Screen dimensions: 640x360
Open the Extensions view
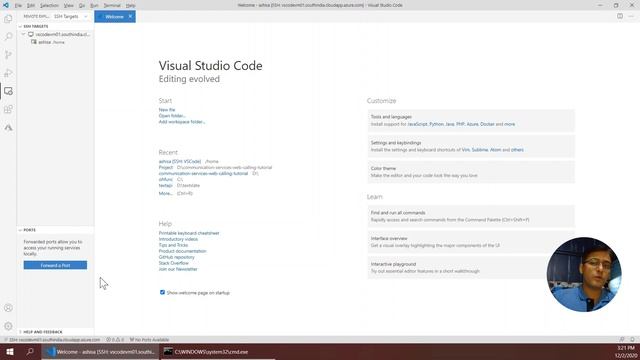8,109
